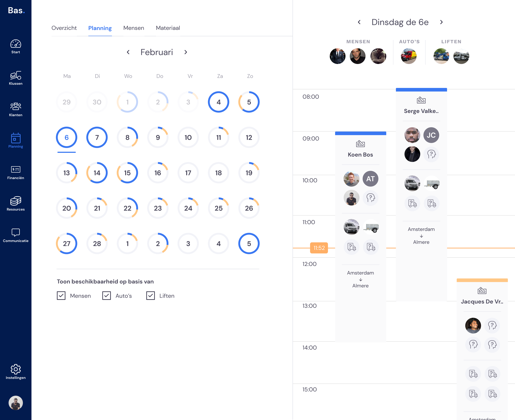Select day 27 in the calendar
Image resolution: width=515 pixels, height=420 pixels.
click(67, 243)
